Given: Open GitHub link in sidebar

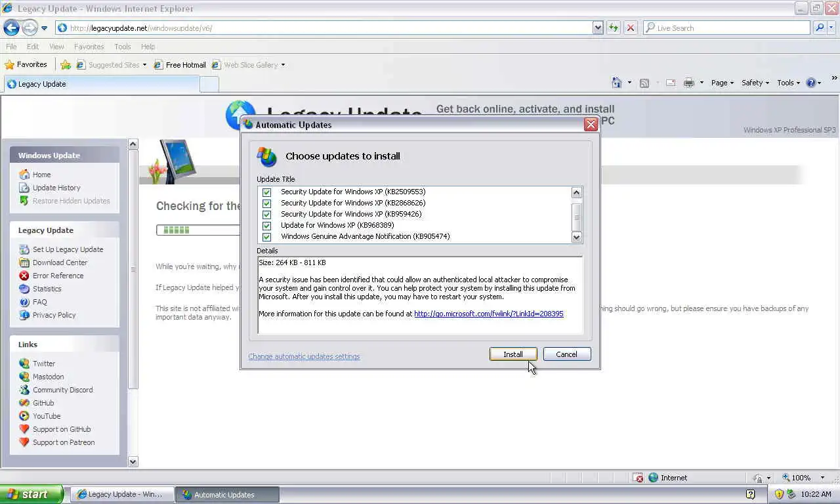Looking at the screenshot, I should (x=43, y=403).
